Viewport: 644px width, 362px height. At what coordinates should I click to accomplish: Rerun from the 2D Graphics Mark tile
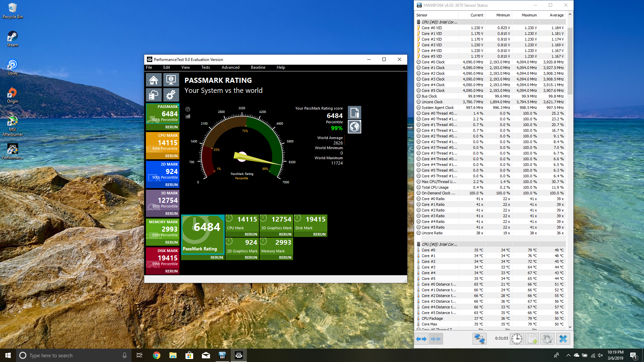[251, 257]
